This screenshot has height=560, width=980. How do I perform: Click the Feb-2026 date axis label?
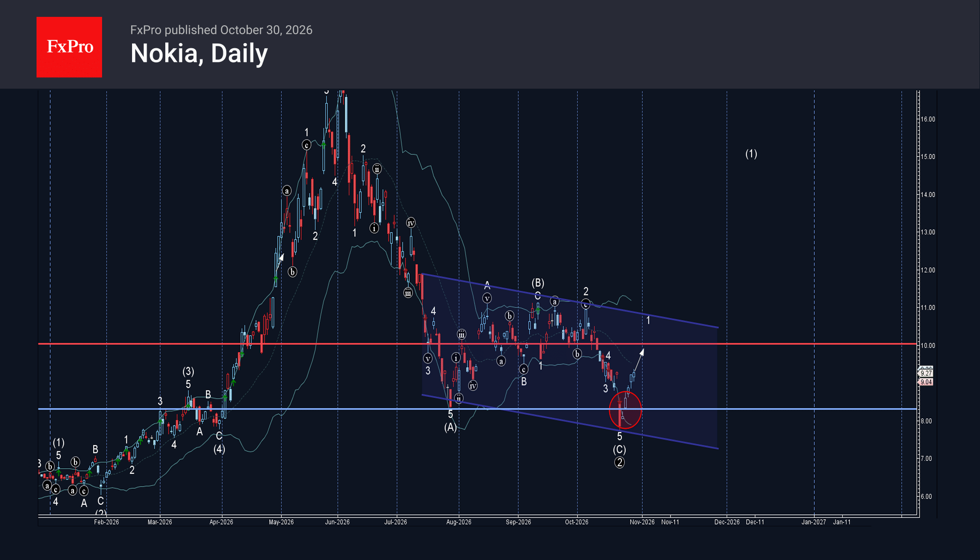pyautogui.click(x=106, y=522)
